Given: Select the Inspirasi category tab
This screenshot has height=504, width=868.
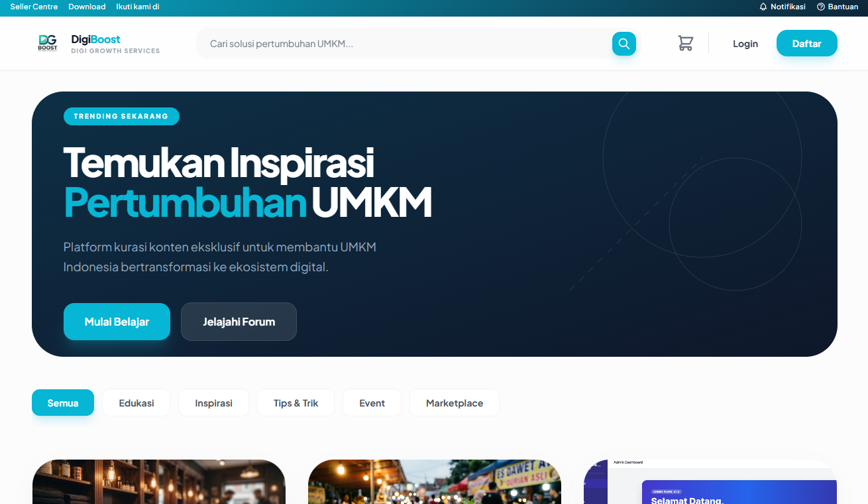Looking at the screenshot, I should [213, 403].
